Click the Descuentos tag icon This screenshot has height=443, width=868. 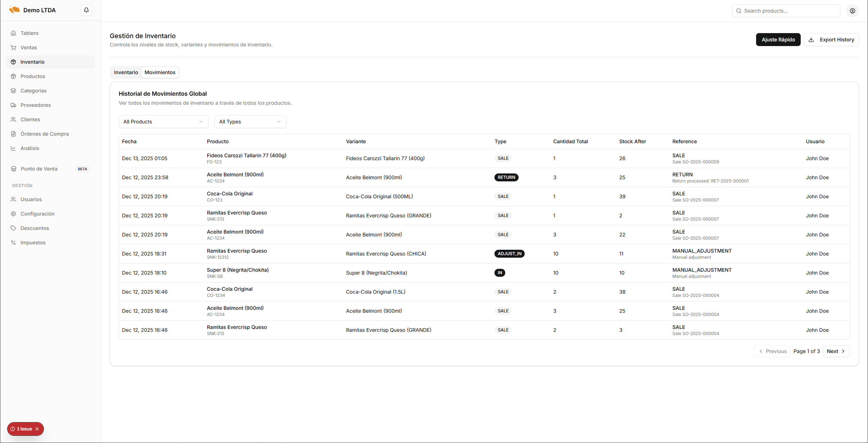13,228
